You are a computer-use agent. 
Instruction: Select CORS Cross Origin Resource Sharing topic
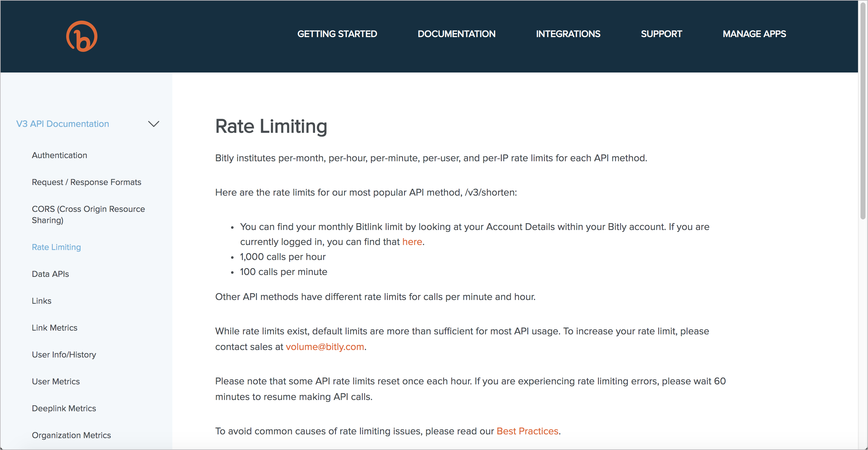[x=89, y=215]
